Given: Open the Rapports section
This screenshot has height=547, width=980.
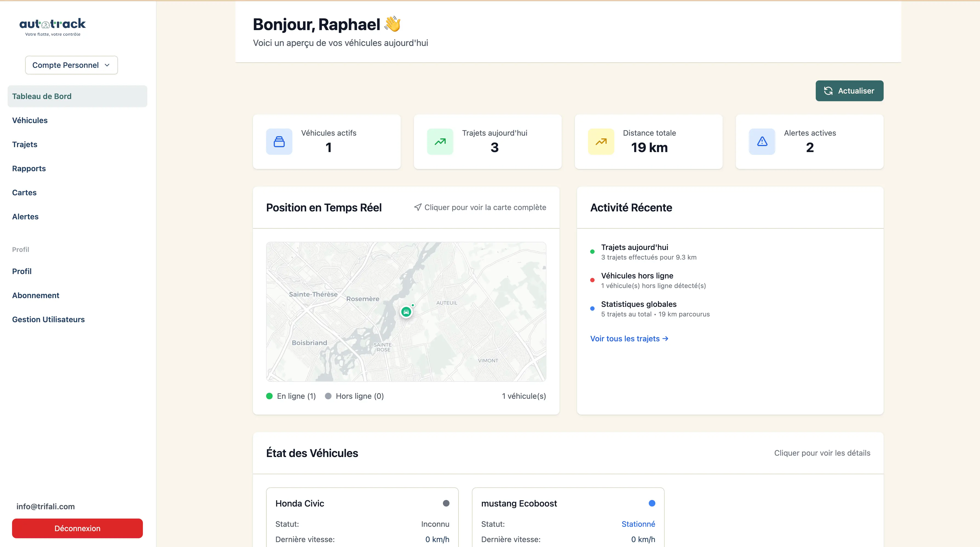Looking at the screenshot, I should pyautogui.click(x=29, y=168).
